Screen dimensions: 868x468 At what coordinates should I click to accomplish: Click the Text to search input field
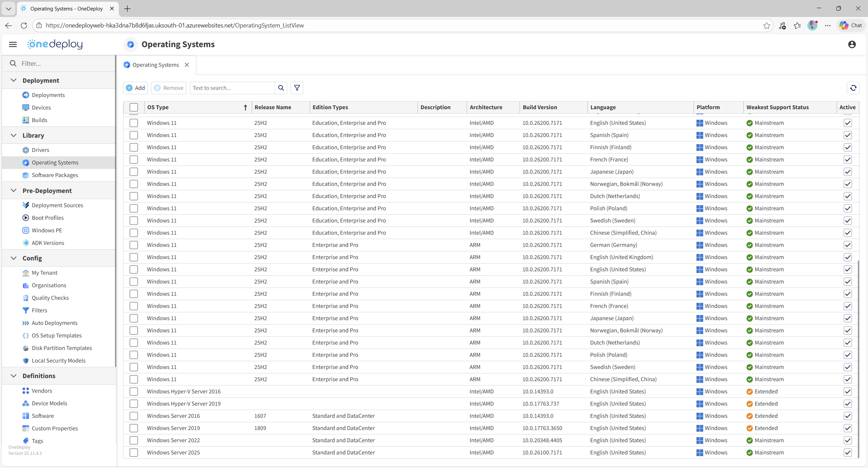coord(232,88)
